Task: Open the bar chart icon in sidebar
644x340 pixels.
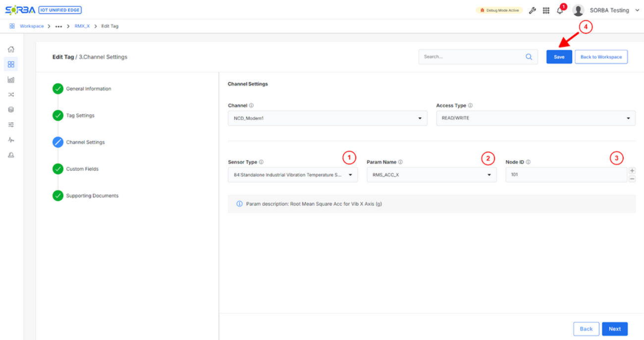Action: [x=11, y=79]
